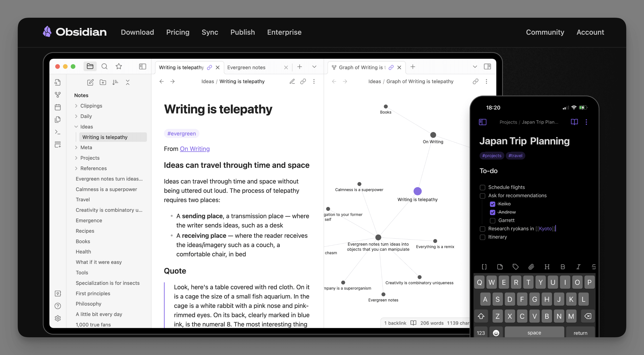Image resolution: width=644 pixels, height=355 pixels.
Task: Check the Garrett checkbox
Action: tap(492, 221)
